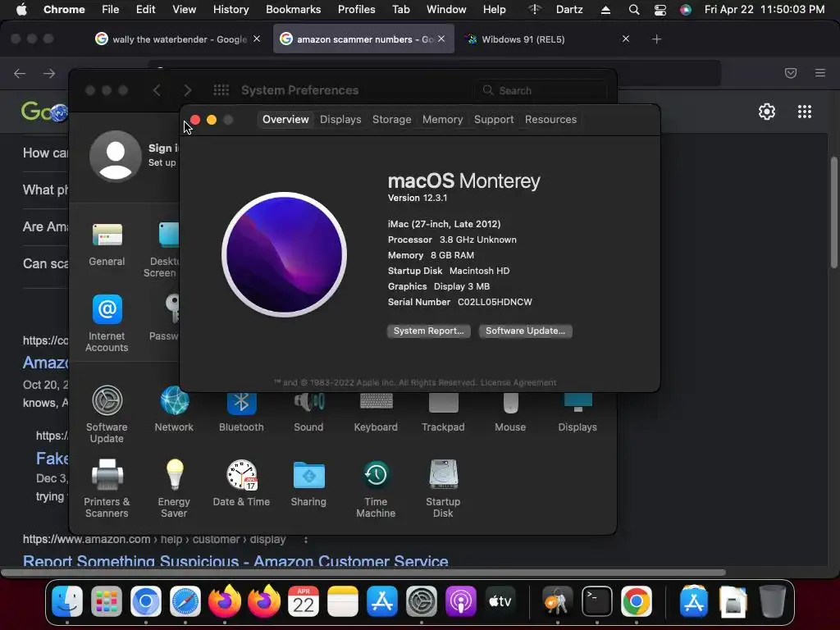The image size is (840, 630).
Task: Open Notes from the Dock
Action: pos(343,601)
